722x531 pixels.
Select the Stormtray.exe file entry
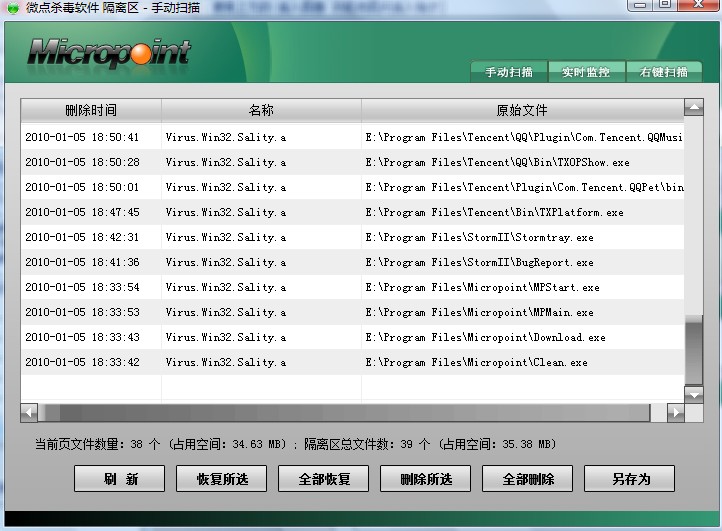click(352, 237)
